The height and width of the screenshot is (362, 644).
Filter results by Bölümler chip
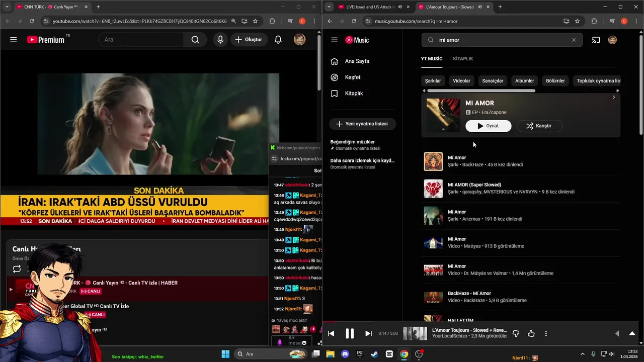555,80
